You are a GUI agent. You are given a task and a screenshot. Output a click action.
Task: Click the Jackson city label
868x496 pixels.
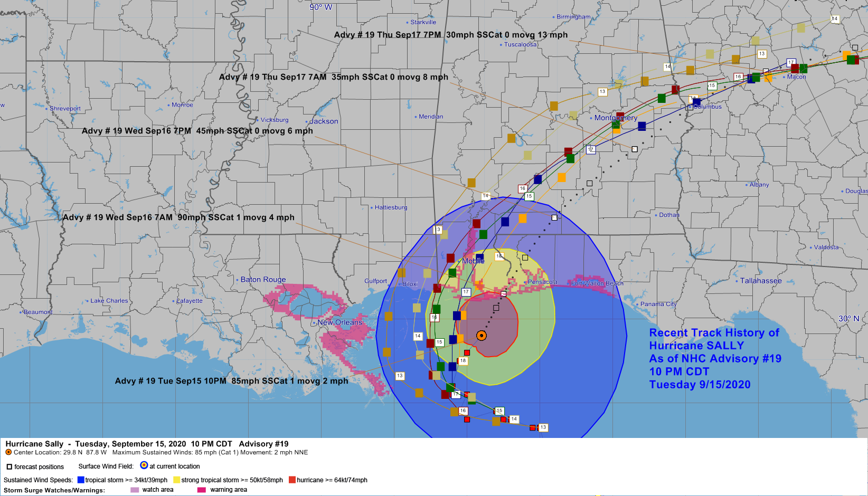(324, 121)
